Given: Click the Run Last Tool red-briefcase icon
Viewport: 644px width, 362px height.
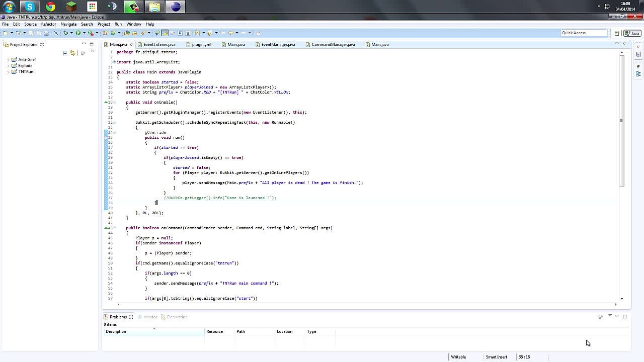Looking at the screenshot, I should tap(91, 33).
